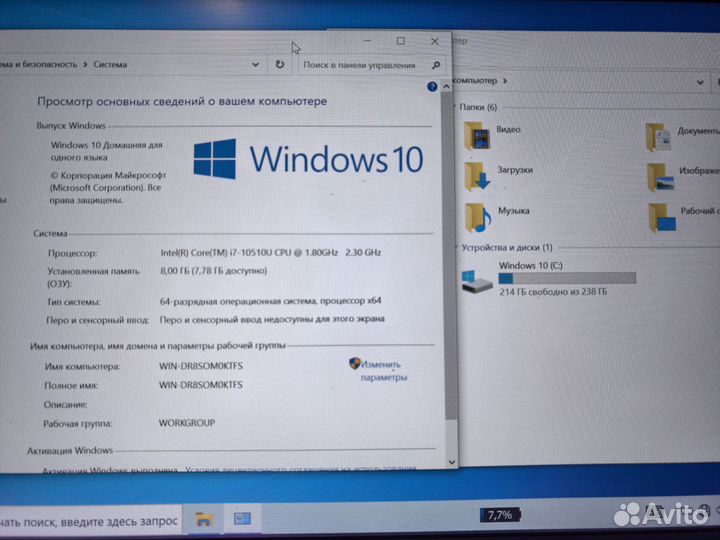Screen dimensions: 720x540
Task: Open File Explorer from the taskbar
Action: click(x=203, y=519)
